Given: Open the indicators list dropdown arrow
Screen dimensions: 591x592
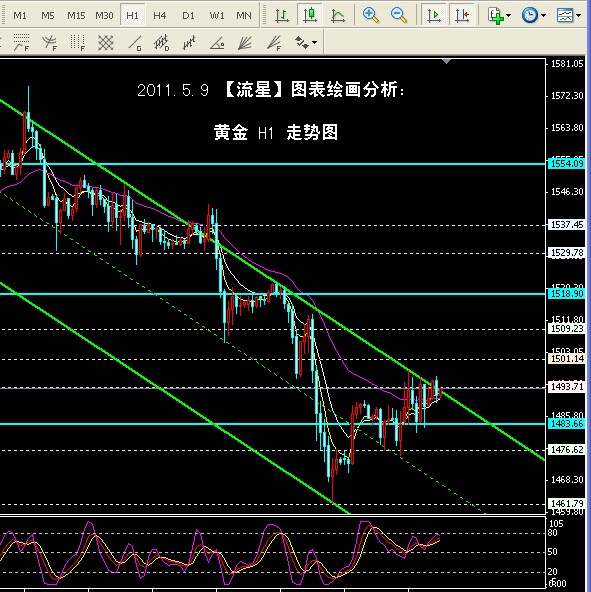Looking at the screenshot, I should pyautogui.click(x=509, y=15).
